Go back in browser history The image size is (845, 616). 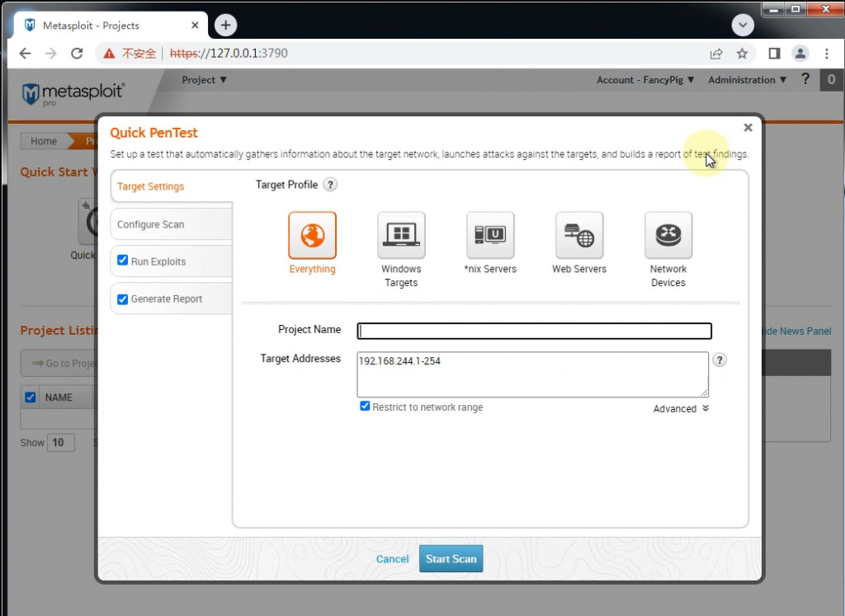pyautogui.click(x=26, y=54)
